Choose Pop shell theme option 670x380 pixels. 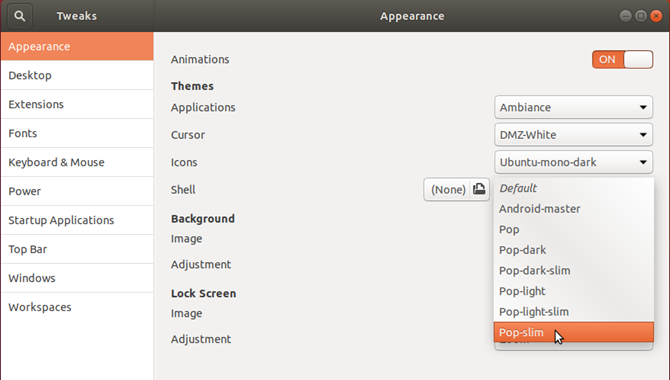(x=573, y=229)
